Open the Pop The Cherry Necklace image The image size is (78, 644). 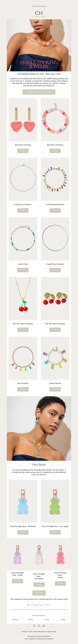[23, 298]
